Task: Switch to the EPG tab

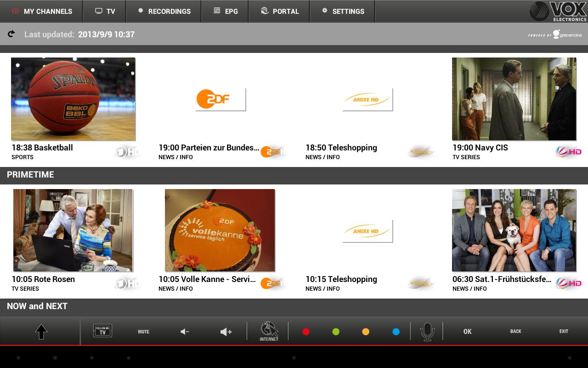Action: point(225,11)
